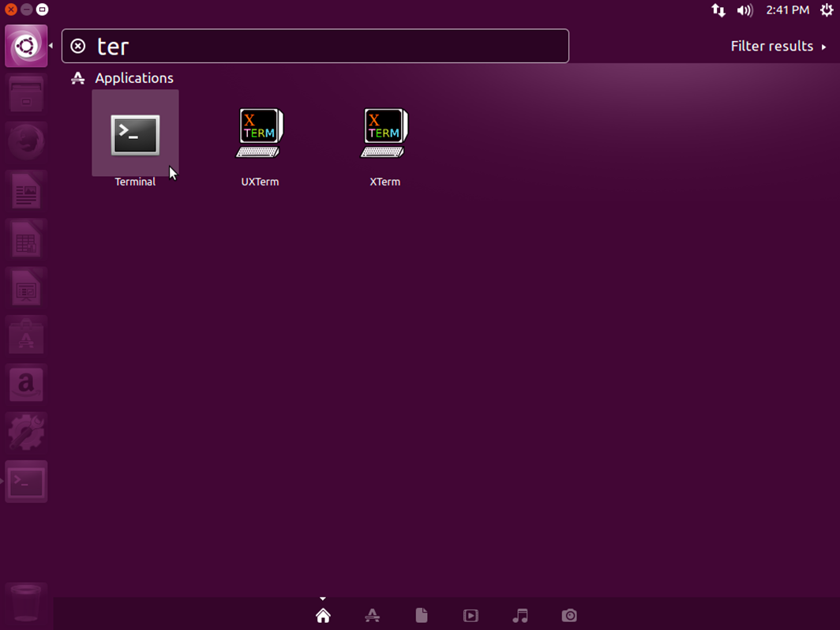The height and width of the screenshot is (630, 840).
Task: Open XTerm from search results
Action: 384,134
